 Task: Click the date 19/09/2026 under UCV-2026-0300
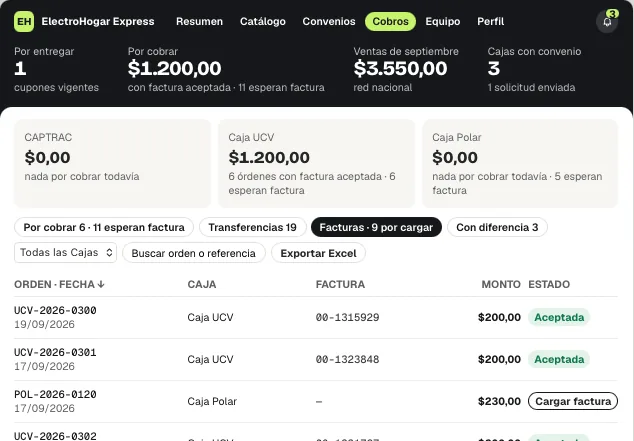coord(44,324)
